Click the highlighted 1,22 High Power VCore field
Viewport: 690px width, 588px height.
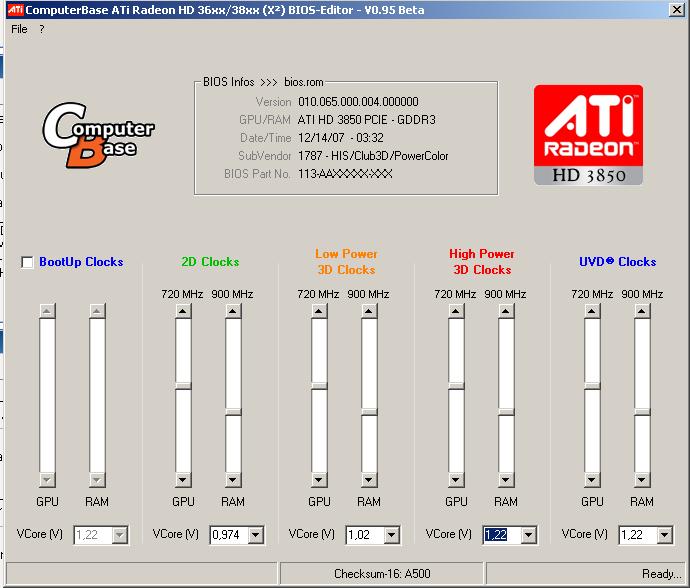502,535
